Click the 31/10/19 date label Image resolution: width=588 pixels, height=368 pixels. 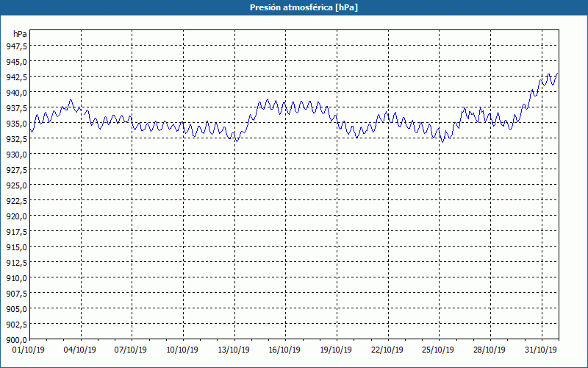pyautogui.click(x=541, y=350)
